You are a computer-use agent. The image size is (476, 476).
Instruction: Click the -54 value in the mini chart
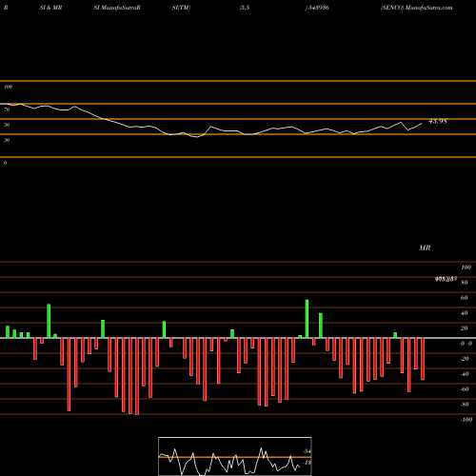point(307,451)
